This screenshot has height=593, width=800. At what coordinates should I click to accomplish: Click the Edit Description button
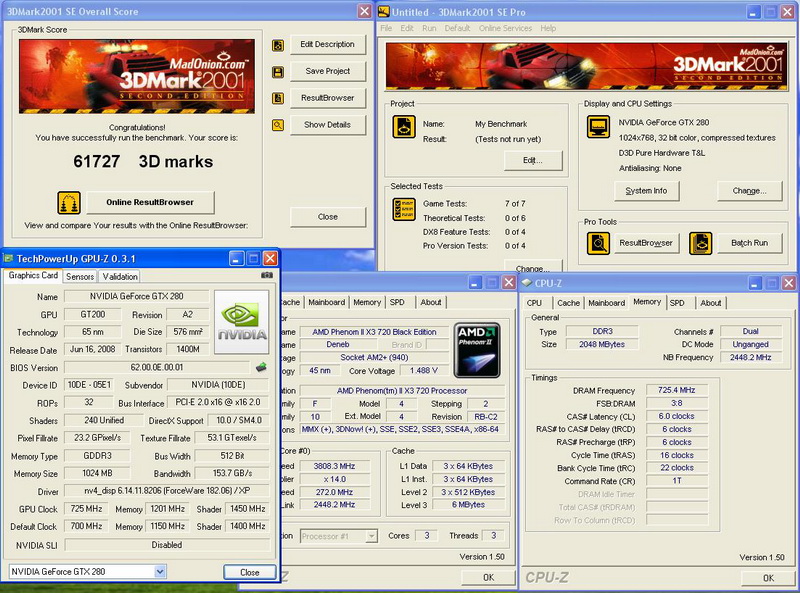click(x=328, y=44)
